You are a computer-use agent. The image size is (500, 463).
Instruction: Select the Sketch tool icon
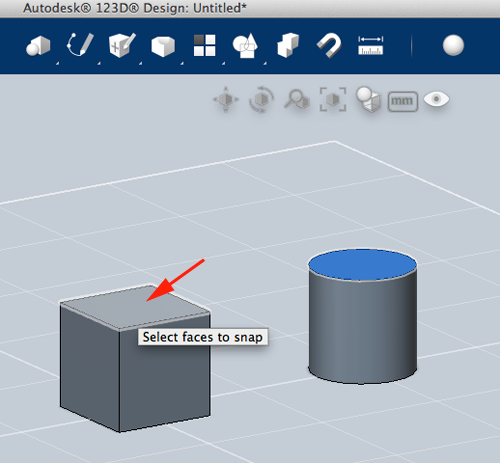pyautogui.click(x=80, y=45)
